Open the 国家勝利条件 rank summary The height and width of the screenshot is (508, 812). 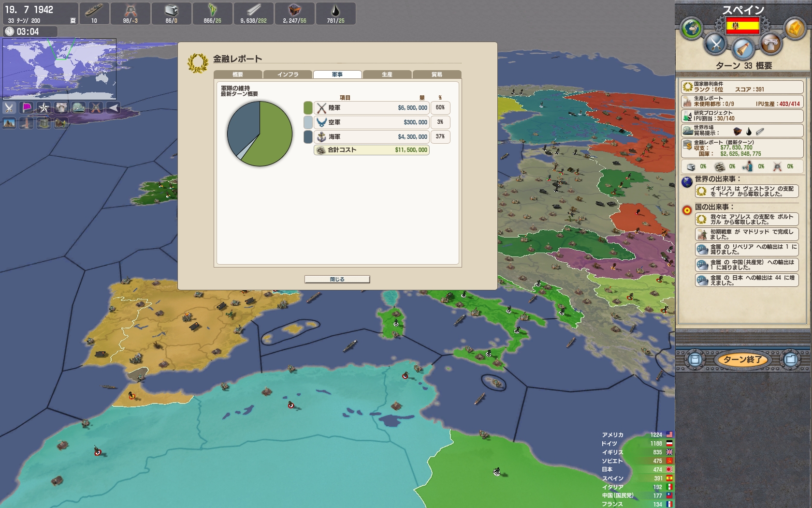click(742, 87)
